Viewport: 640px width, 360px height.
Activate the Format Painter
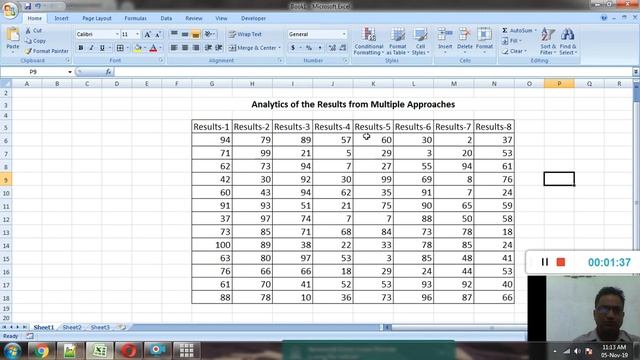(47, 51)
